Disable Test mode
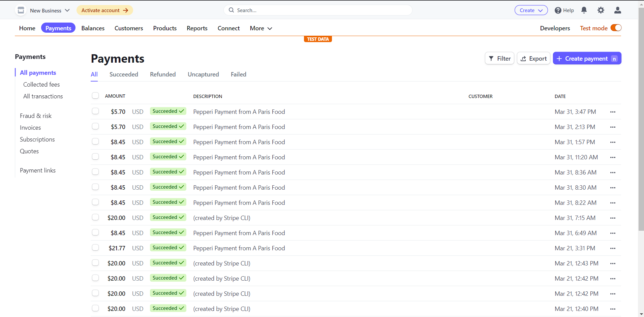This screenshot has width=644, height=317. point(616,28)
